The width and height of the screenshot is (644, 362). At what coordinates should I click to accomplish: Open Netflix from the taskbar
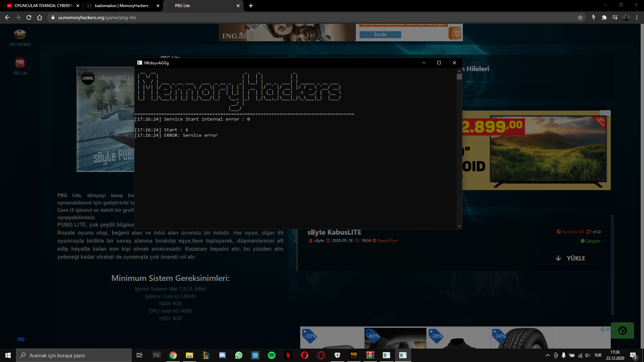(288, 355)
